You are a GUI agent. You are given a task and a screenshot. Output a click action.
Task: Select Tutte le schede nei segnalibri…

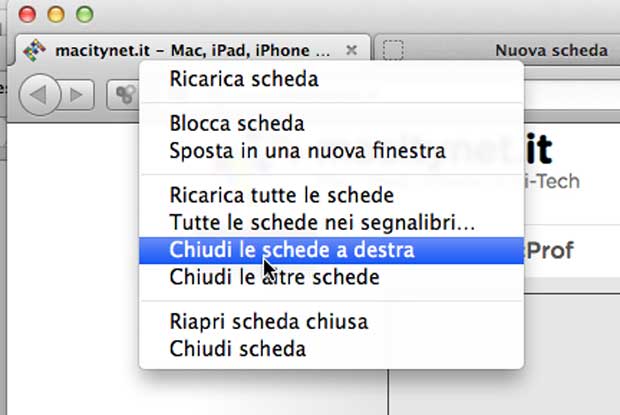pos(322,221)
